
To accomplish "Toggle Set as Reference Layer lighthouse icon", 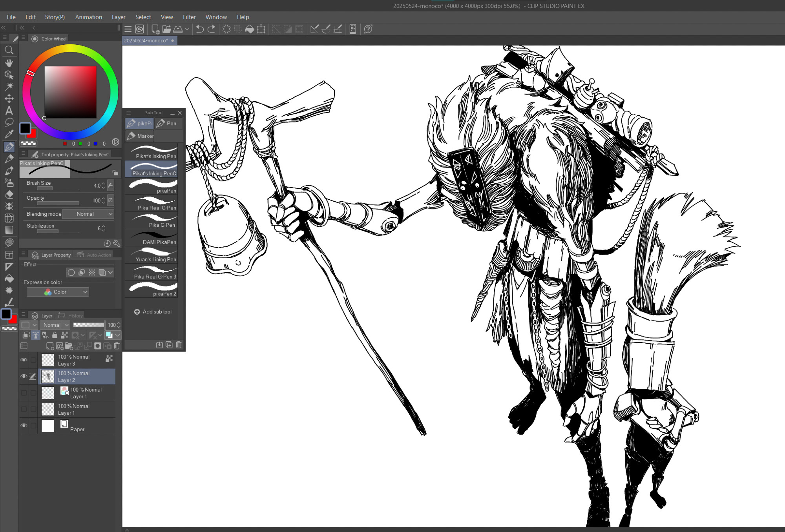I will (36, 335).
